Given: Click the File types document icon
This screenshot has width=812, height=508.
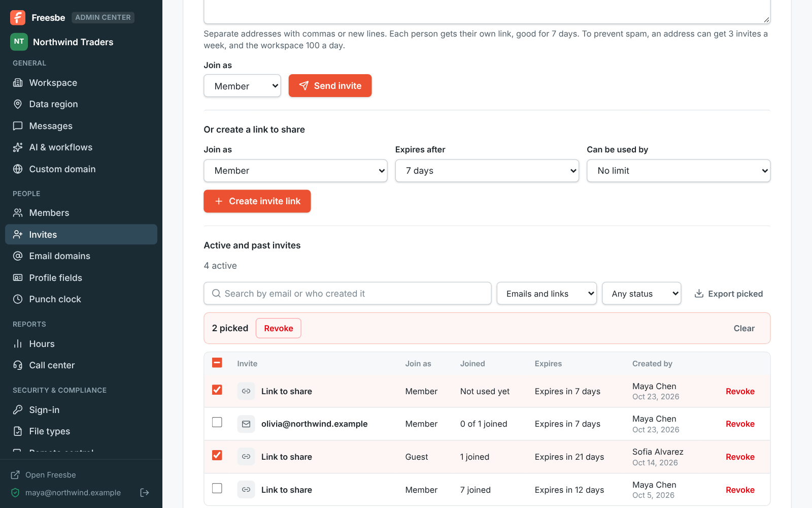Looking at the screenshot, I should point(18,431).
